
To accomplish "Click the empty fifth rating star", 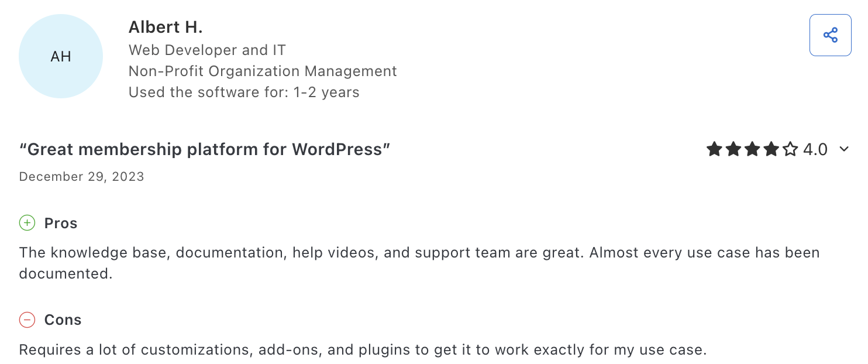I will (x=790, y=149).
